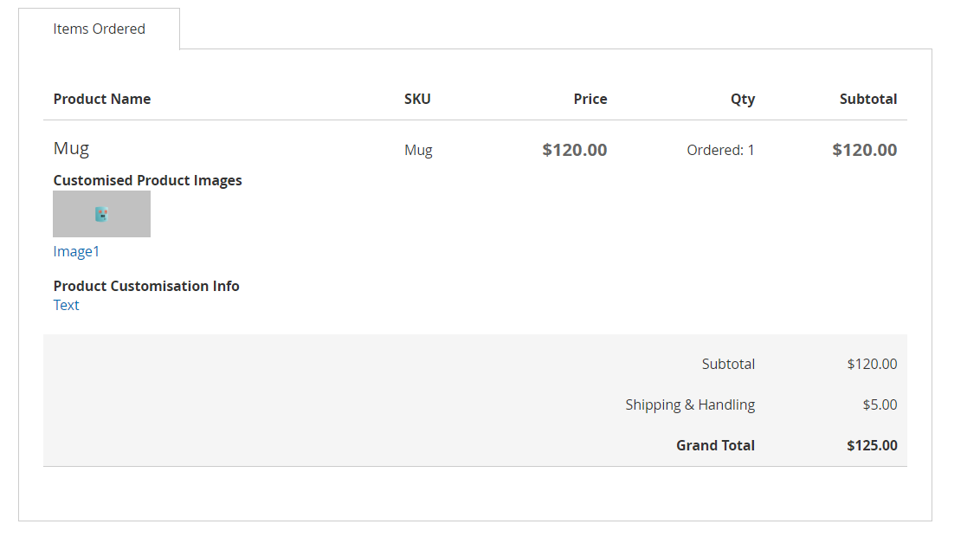Click the Text customisation info link
This screenshot has width=980, height=550.
tap(66, 305)
